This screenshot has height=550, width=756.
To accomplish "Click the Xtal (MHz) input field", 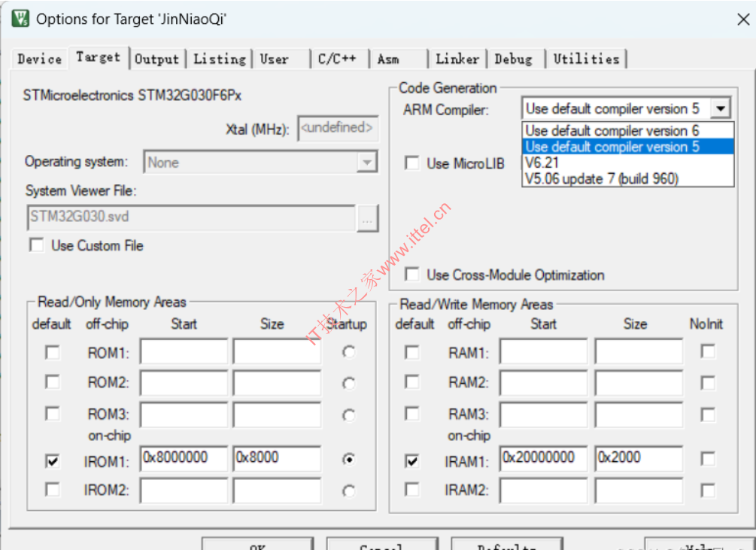I will 338,128.
